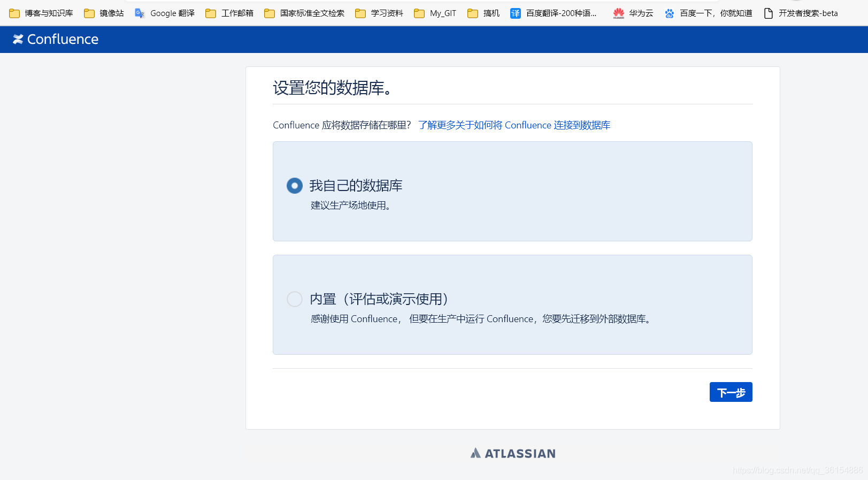Click the 感谢使用 Confluence description text
The image size is (868, 480).
click(481, 319)
